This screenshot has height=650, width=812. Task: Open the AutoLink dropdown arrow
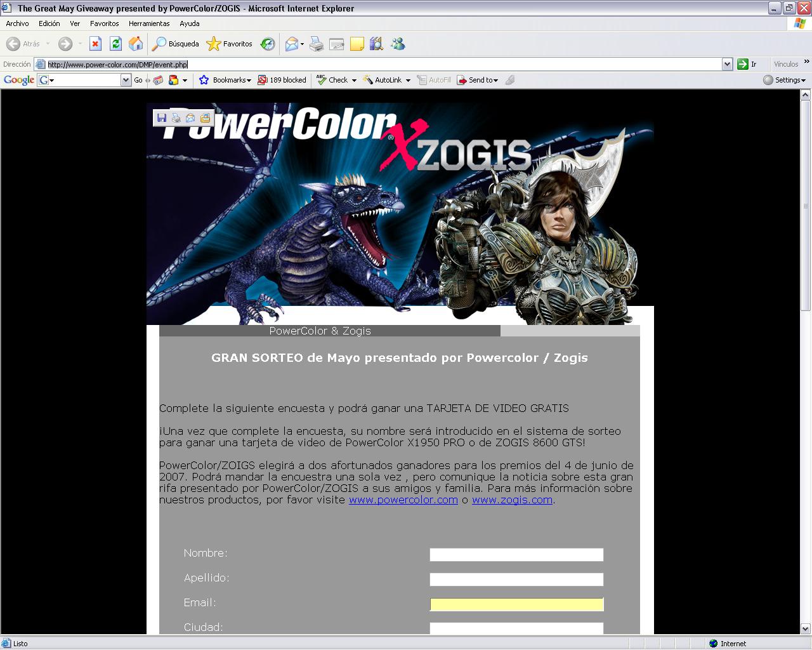[x=408, y=81]
